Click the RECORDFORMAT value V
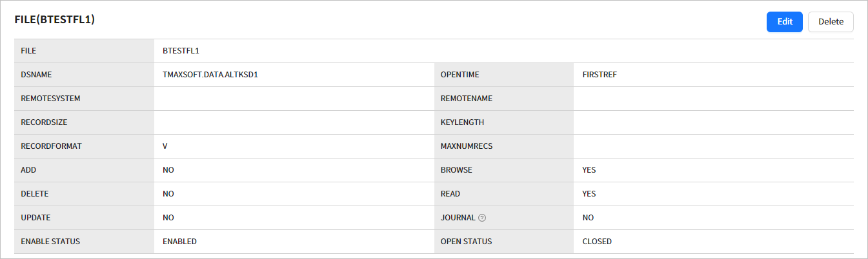868x259 pixels. click(165, 146)
